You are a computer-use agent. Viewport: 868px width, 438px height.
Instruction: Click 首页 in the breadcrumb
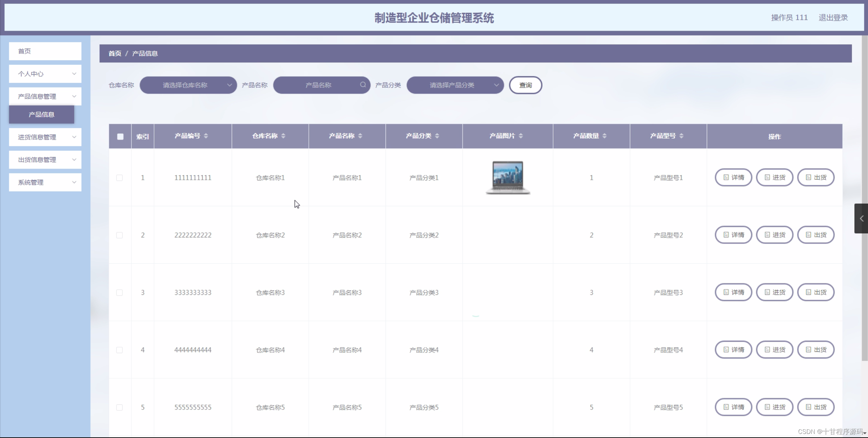pyautogui.click(x=114, y=53)
